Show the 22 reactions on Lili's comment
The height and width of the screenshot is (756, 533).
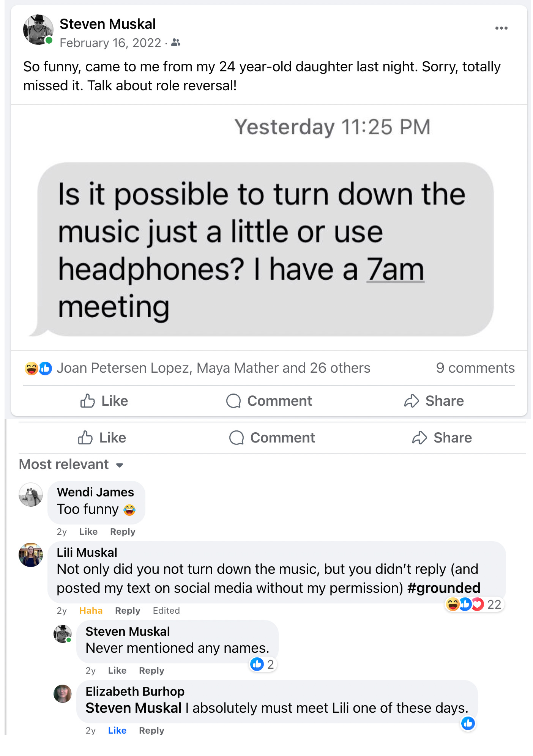(474, 604)
